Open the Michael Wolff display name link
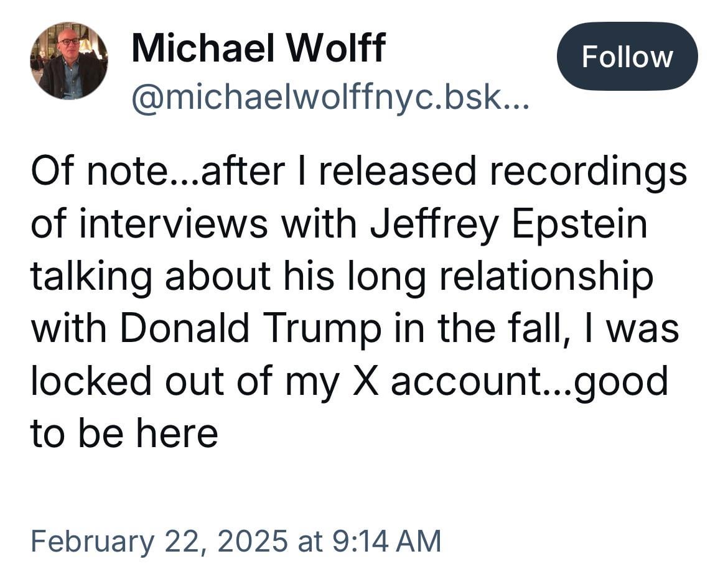The height and width of the screenshot is (569, 728). [x=259, y=47]
